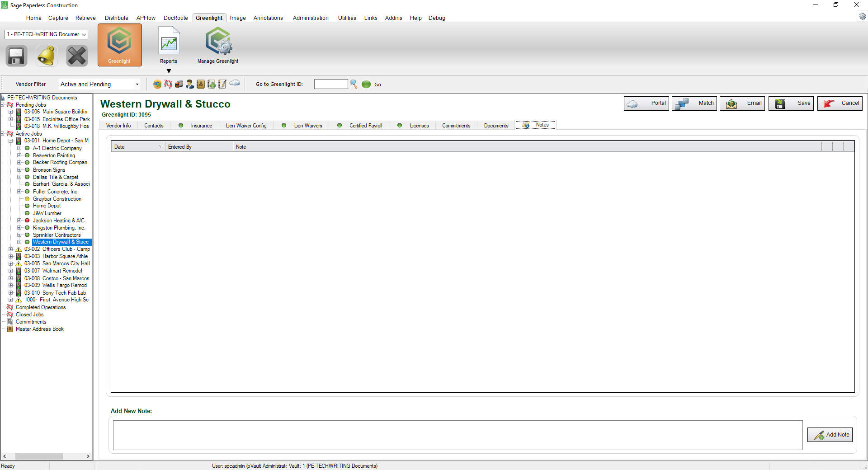Click the Email button

[742, 103]
